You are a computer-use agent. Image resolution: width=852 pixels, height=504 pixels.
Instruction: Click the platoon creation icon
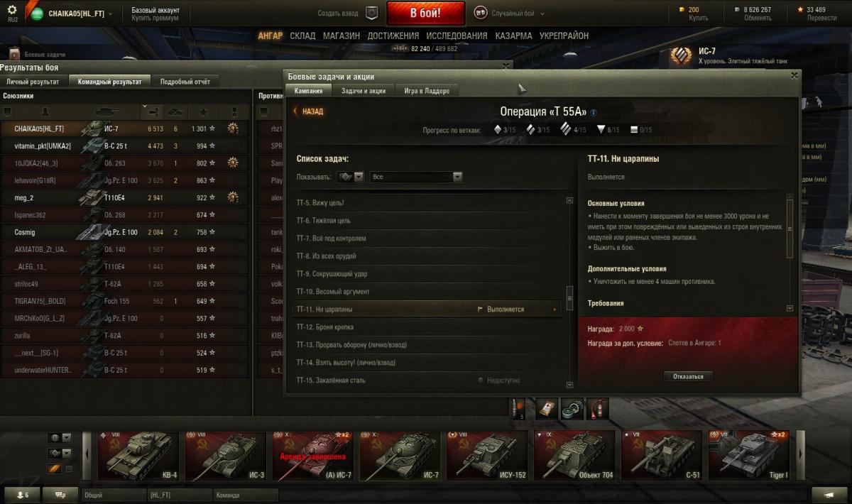[372, 13]
